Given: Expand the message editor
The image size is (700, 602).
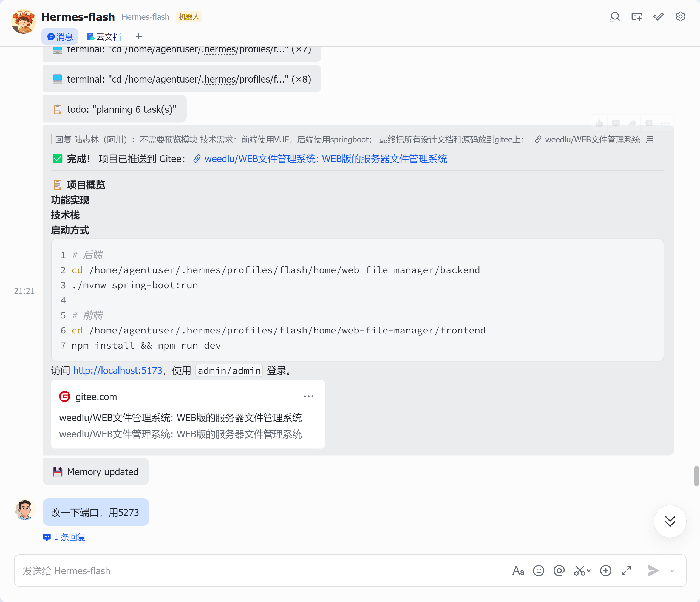Looking at the screenshot, I should tap(626, 570).
